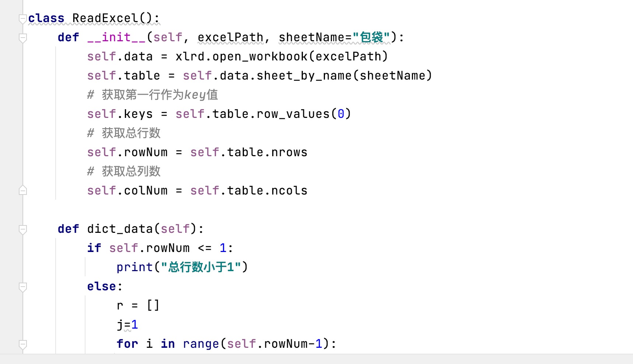Click the "j=1" statement

127,325
